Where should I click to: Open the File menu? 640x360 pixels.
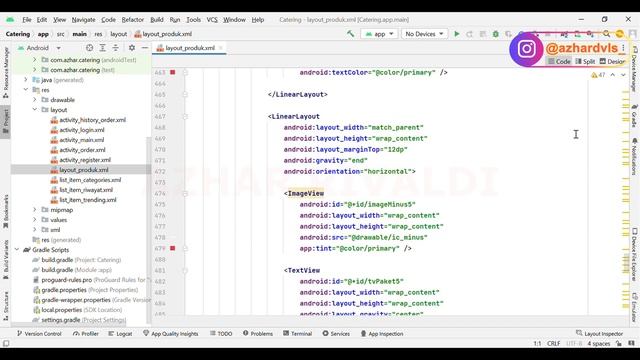pyautogui.click(x=27, y=20)
